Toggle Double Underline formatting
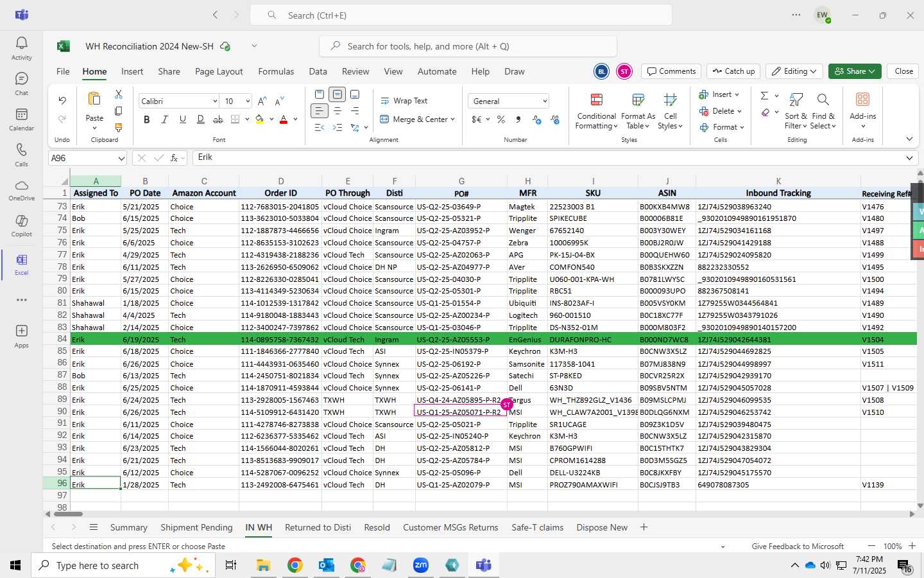Viewport: 924px width, 578px height. pyautogui.click(x=201, y=119)
